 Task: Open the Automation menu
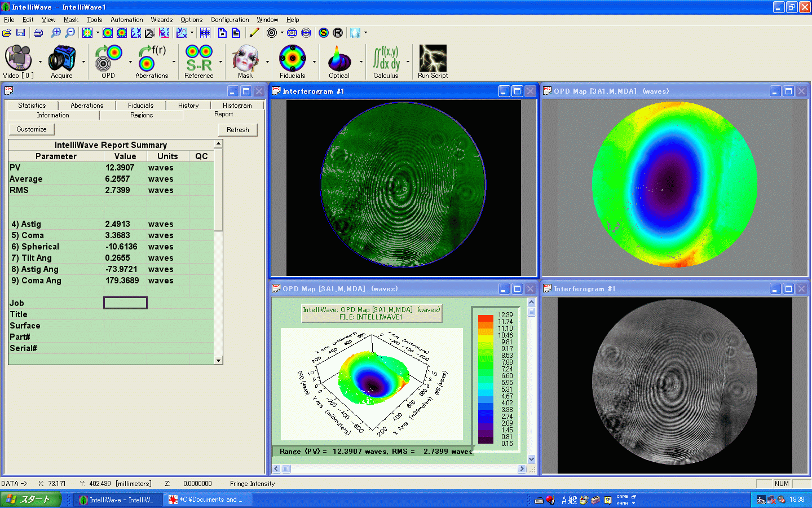(127, 20)
